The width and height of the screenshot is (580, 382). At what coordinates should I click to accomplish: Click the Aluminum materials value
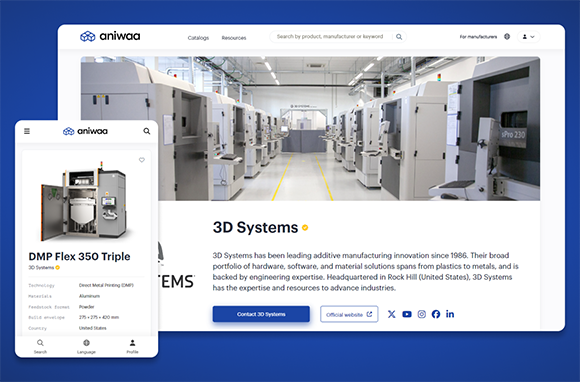[89, 296]
